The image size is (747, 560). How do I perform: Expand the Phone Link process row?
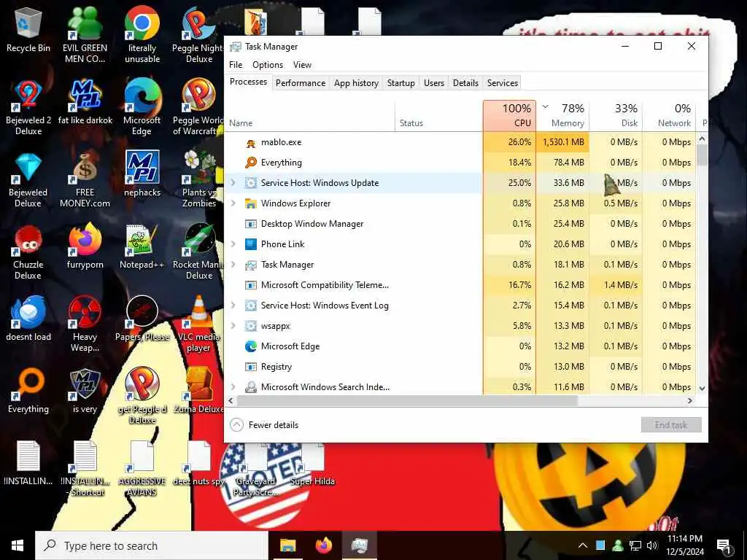pyautogui.click(x=233, y=244)
